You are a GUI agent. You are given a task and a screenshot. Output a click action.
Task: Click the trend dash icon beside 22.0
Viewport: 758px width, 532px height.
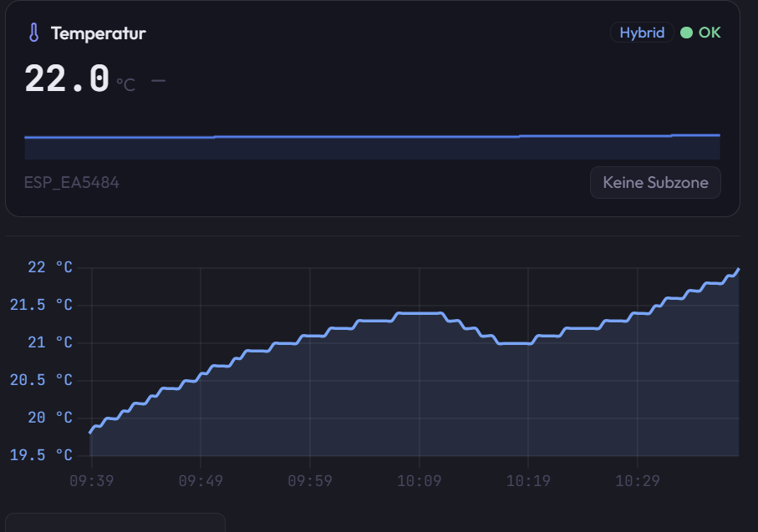157,83
